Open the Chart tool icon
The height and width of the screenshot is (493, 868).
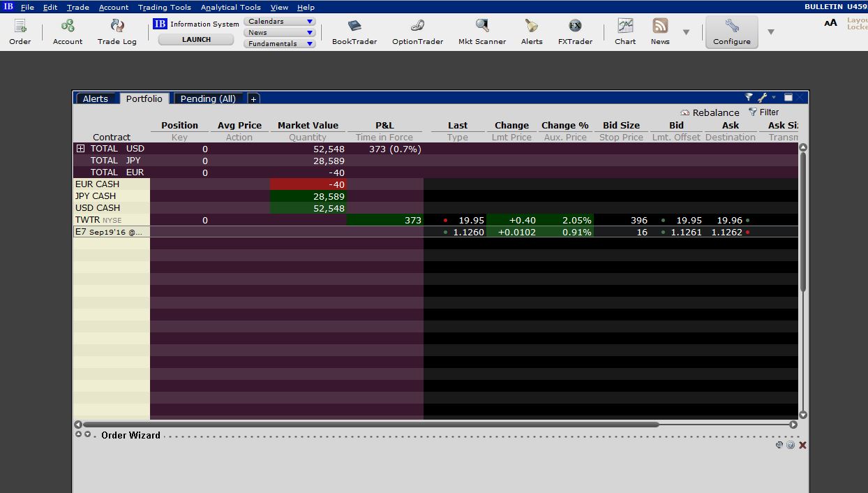click(x=625, y=27)
